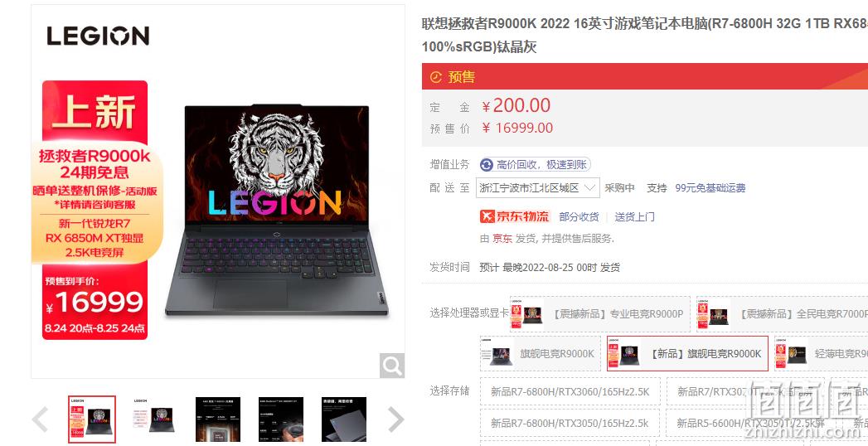This screenshot has width=868, height=446.
Task: Click the magnifier zoom icon on product image
Action: (392, 366)
